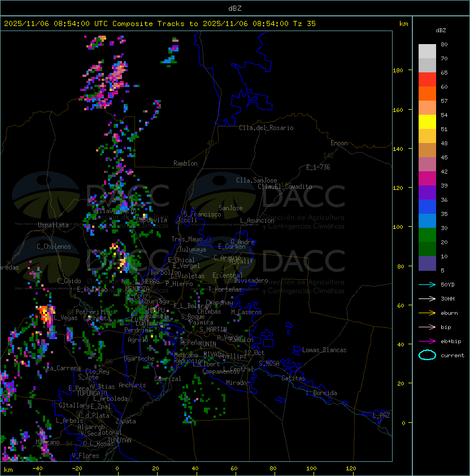Click the Catitas map label

point(293,378)
